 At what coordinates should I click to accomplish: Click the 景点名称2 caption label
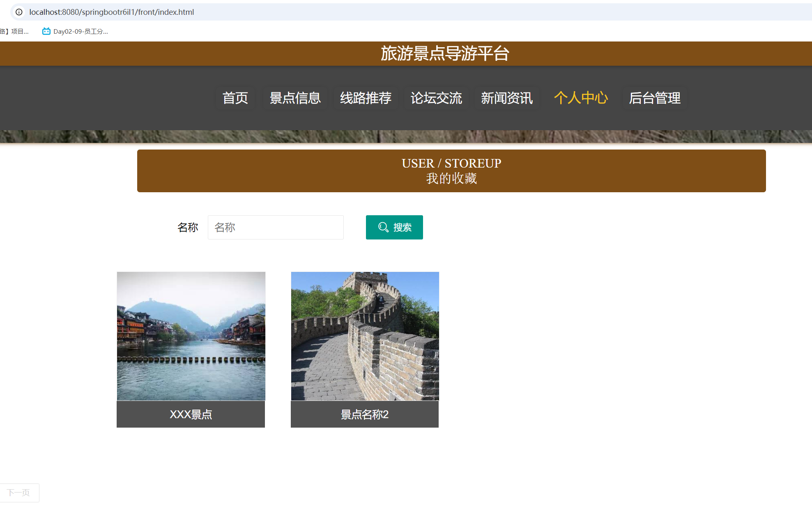365,414
